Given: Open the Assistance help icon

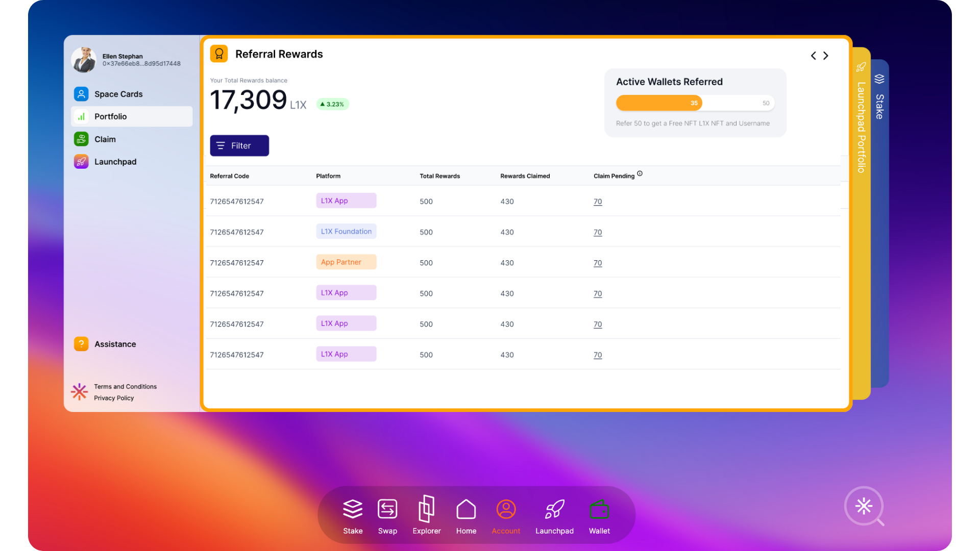Looking at the screenshot, I should point(81,344).
